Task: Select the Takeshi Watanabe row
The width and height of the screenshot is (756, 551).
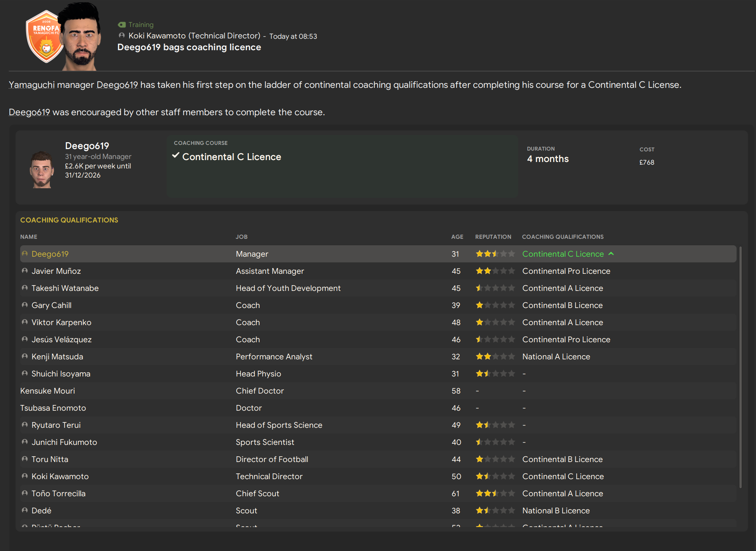Action: pos(65,288)
